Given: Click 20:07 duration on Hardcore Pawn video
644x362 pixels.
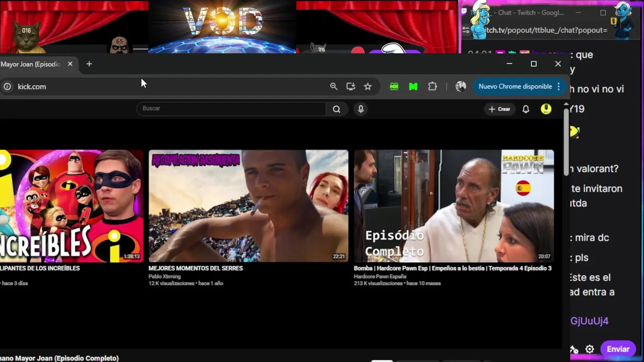Looking at the screenshot, I should click(544, 256).
